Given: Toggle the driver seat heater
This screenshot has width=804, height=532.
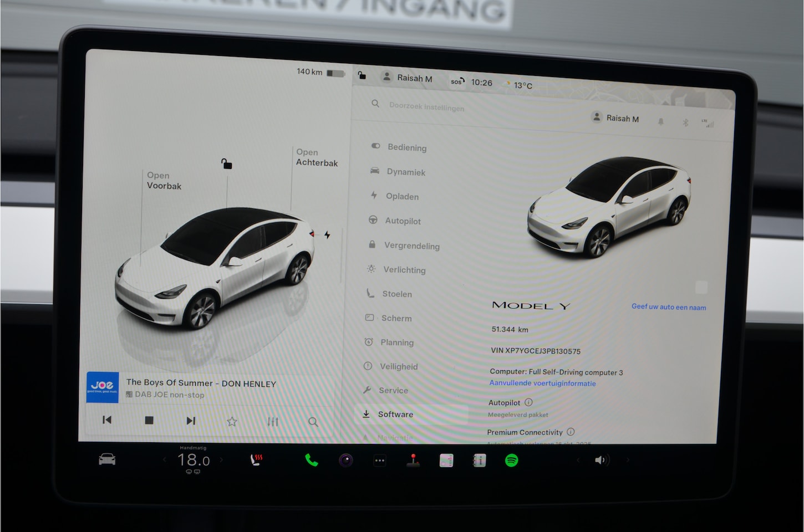Looking at the screenshot, I should point(256,459).
